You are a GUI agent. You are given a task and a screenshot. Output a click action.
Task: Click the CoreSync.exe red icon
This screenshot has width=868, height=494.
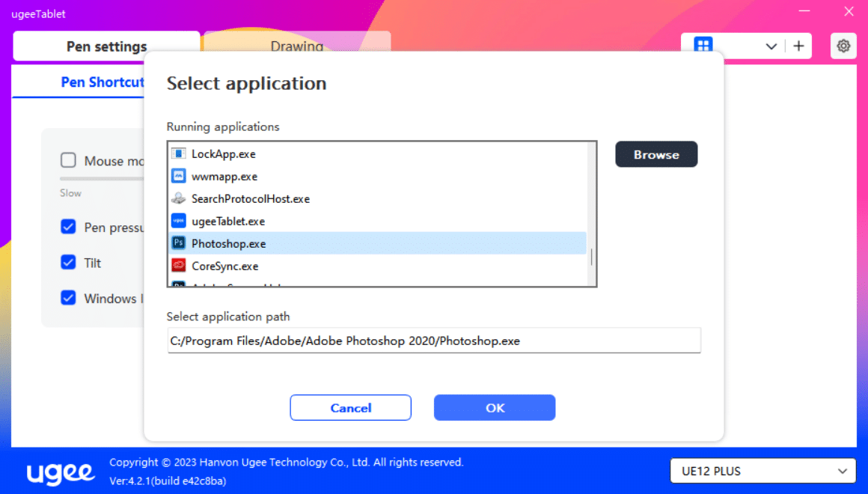(178, 266)
